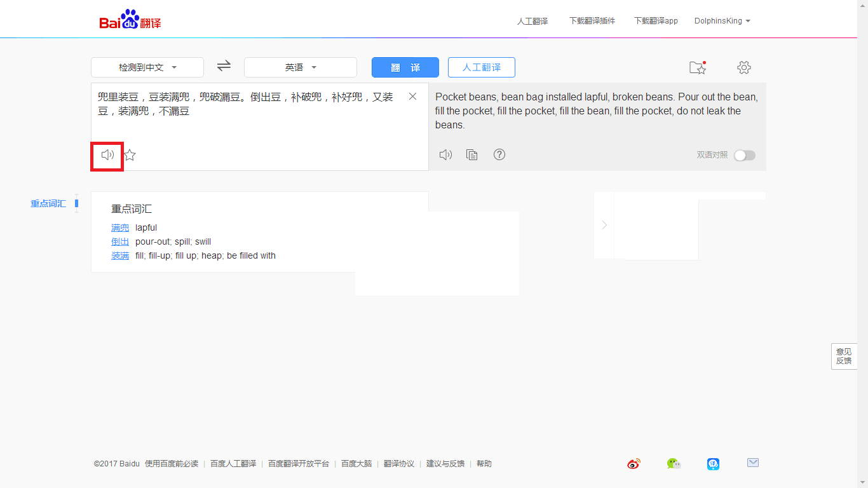Open 意见反馈 feedback button
Viewport: 868px width, 488px height.
(844, 356)
